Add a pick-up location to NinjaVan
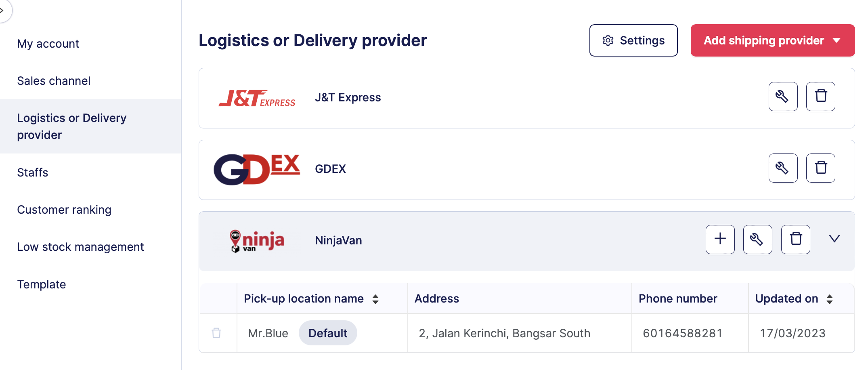Image resolution: width=868 pixels, height=370 pixels. click(720, 239)
